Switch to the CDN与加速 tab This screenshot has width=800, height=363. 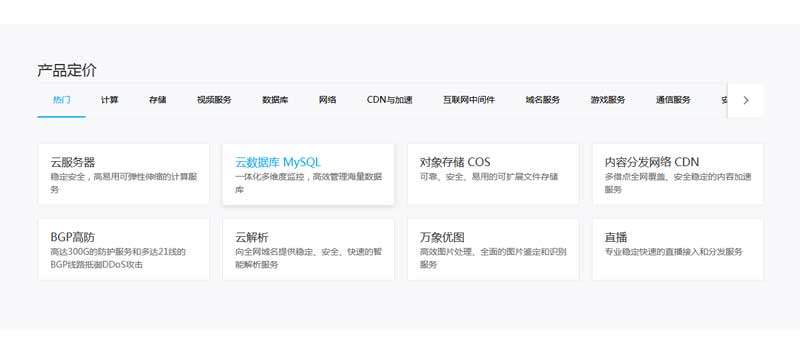pyautogui.click(x=389, y=100)
